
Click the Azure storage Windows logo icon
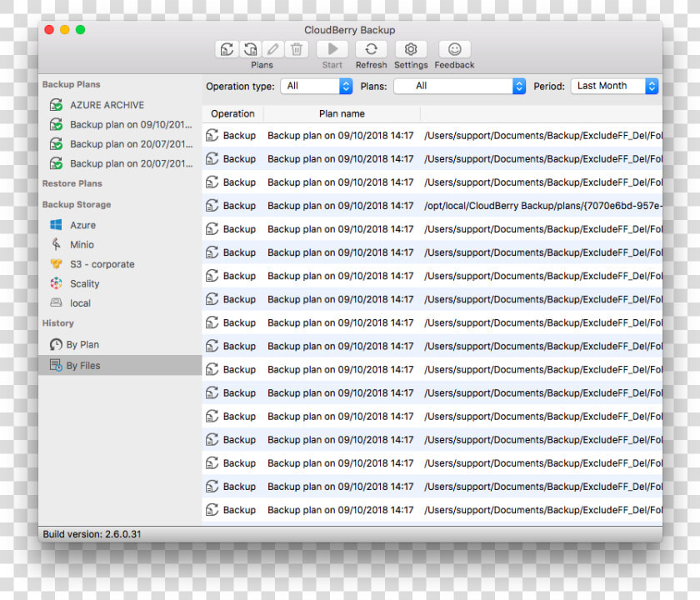pyautogui.click(x=56, y=225)
